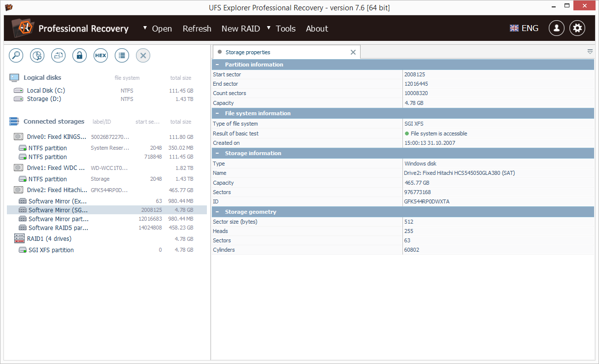Screen dimensions: 599x364
Task: Collapse the Storage geometry section
Action: 217,212
